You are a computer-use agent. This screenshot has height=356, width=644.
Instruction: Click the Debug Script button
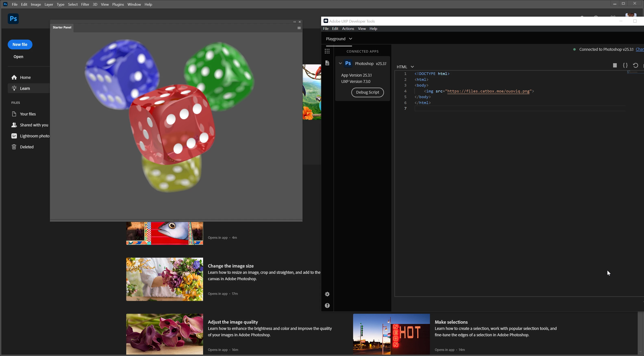(367, 92)
